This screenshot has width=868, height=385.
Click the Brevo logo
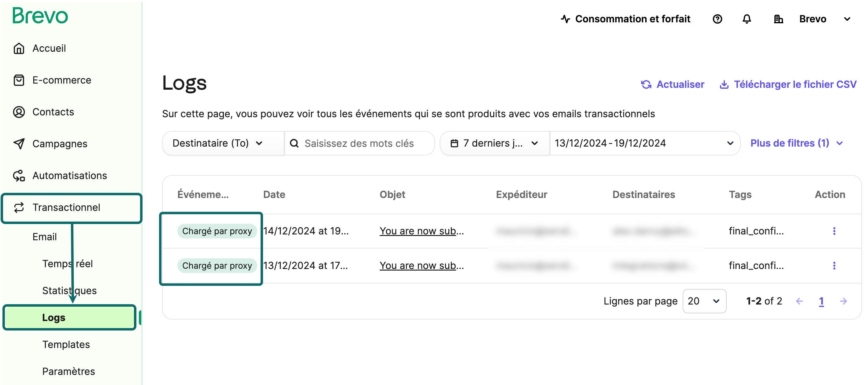click(40, 16)
